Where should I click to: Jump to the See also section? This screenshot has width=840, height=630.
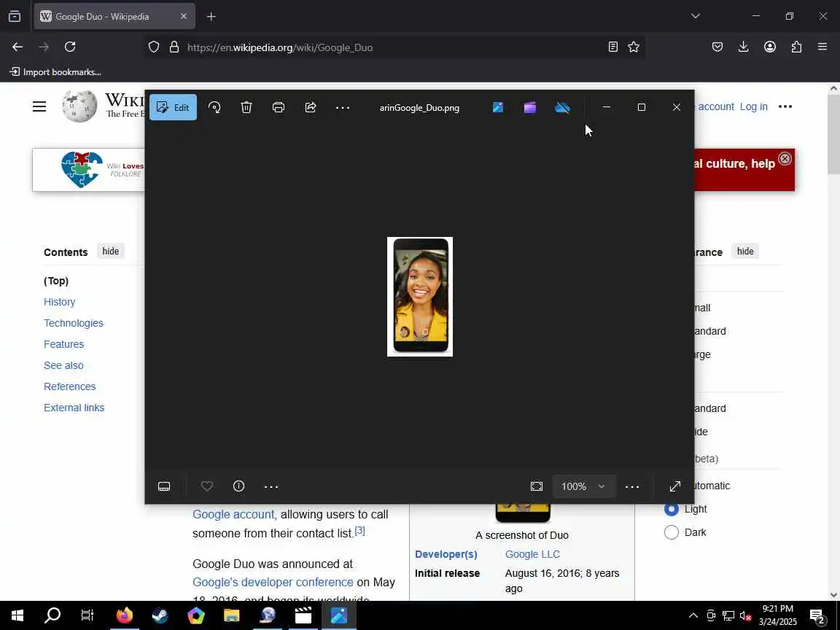[63, 365]
